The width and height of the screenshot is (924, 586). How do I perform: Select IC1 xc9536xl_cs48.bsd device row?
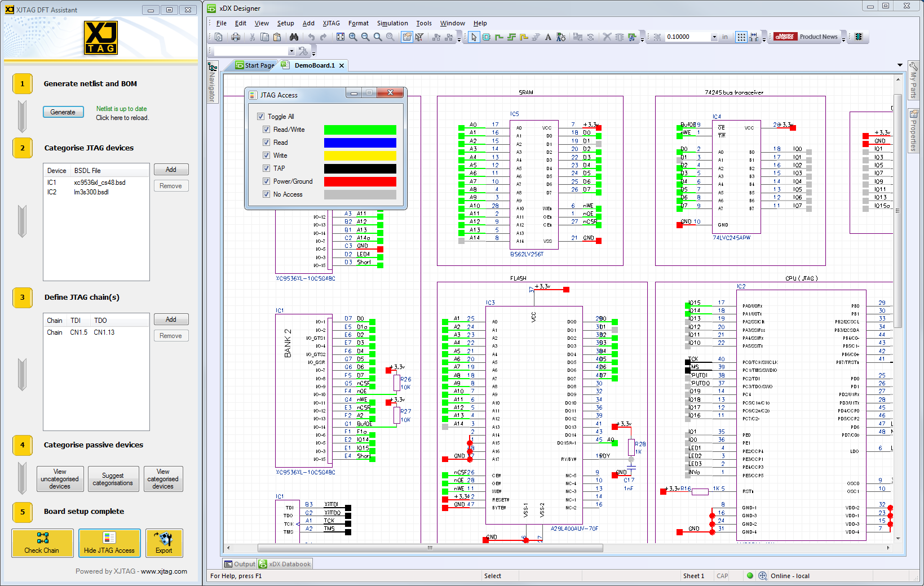pos(96,183)
